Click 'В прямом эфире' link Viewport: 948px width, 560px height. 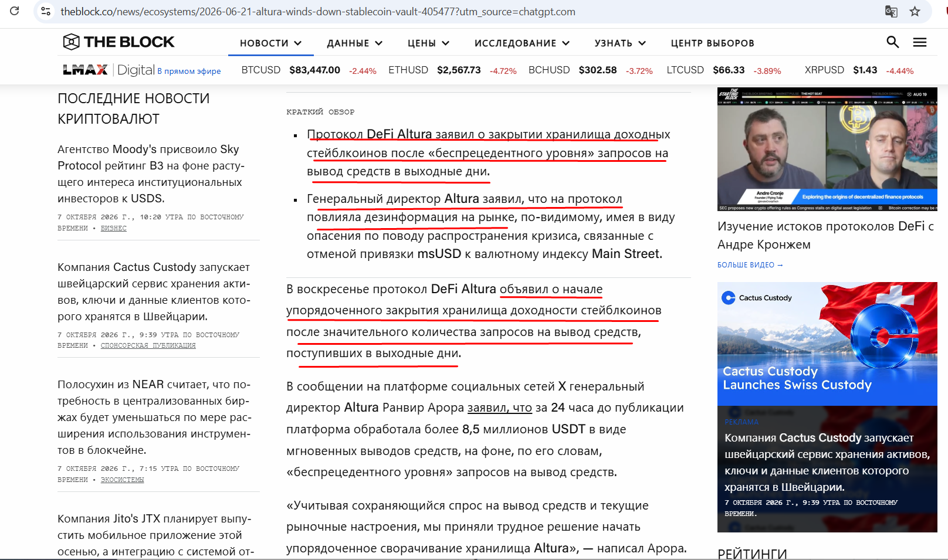tap(189, 71)
